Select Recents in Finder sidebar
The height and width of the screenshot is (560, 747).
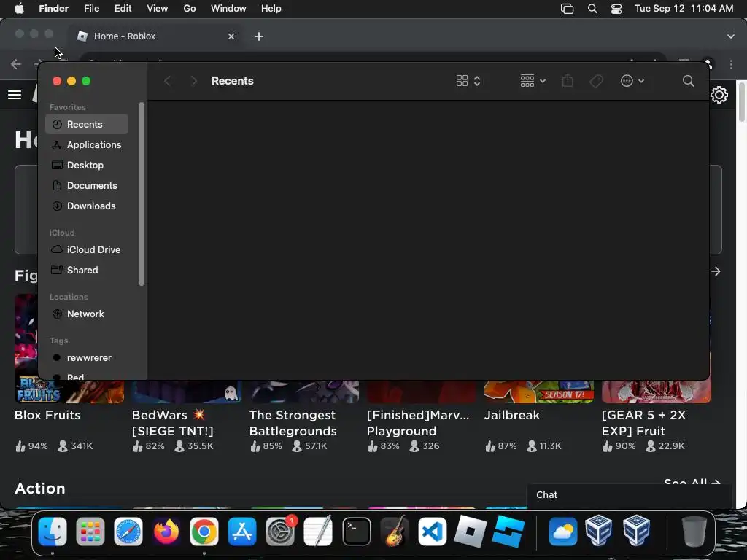coord(87,124)
